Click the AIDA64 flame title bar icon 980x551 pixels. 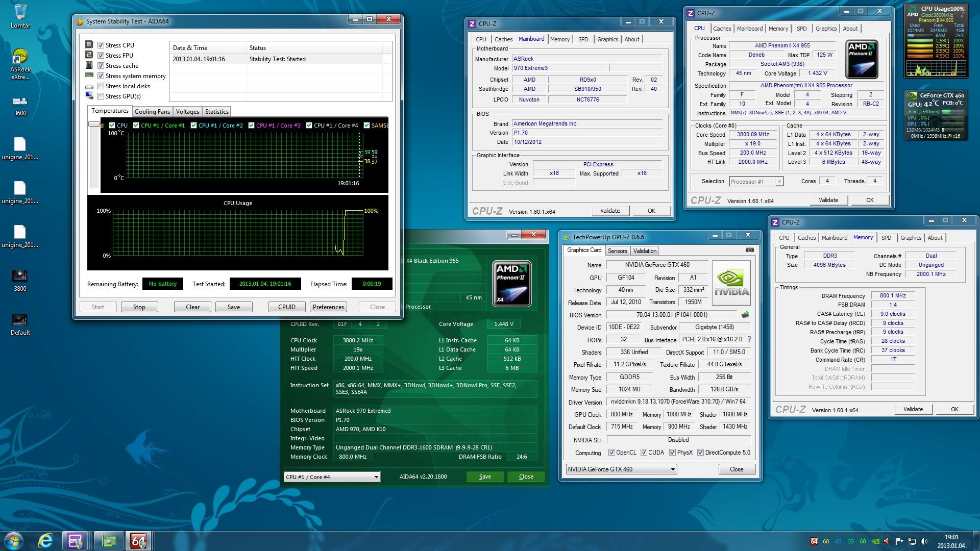(x=80, y=21)
